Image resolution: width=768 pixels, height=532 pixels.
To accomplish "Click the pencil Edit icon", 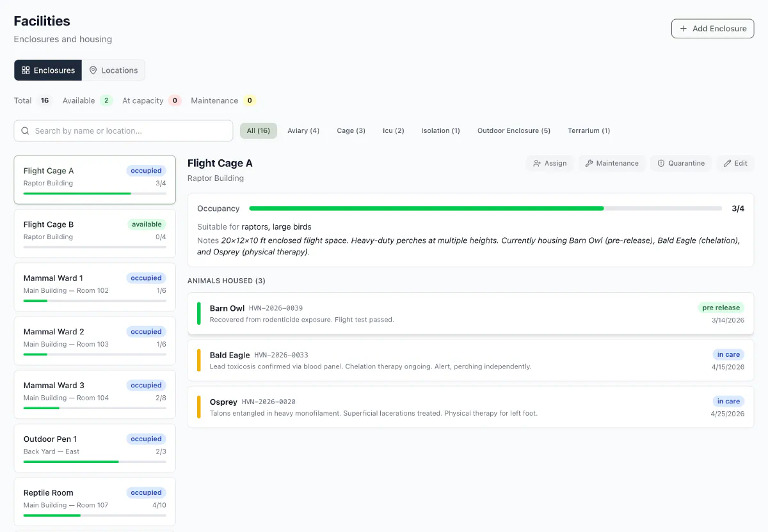I will (727, 163).
